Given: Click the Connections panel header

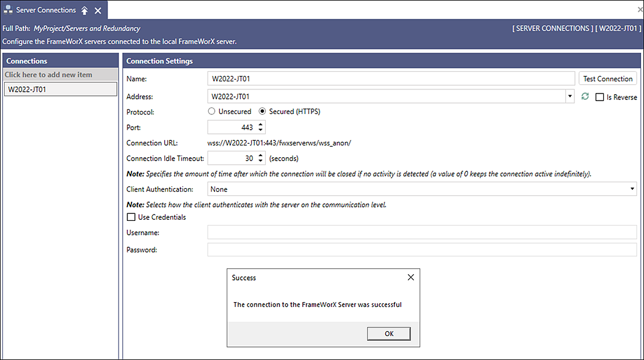Looking at the screenshot, I should 60,61.
